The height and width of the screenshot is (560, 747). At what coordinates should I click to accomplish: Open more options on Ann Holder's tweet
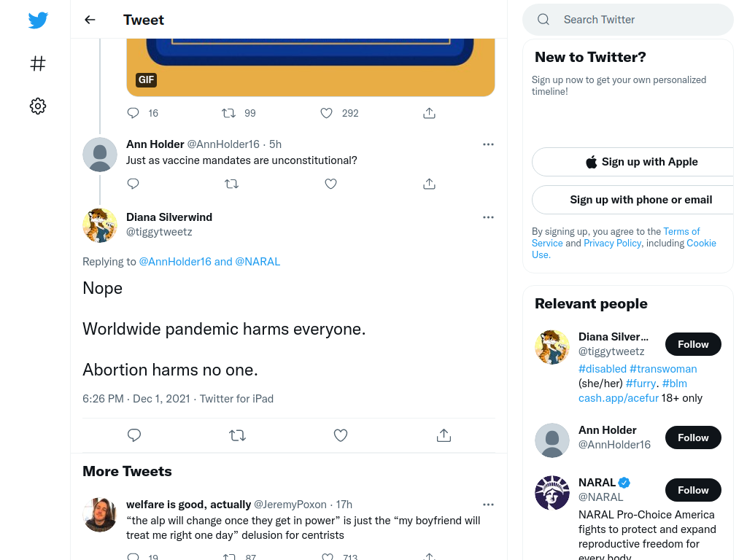[488, 144]
